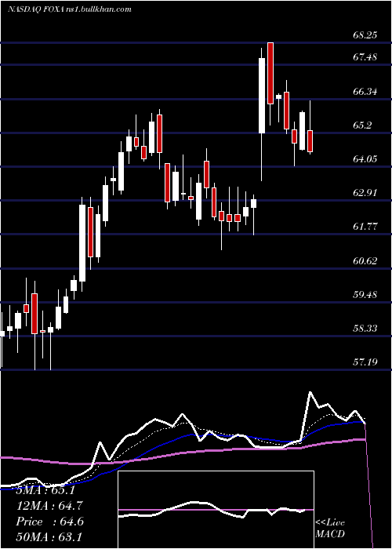
Task: Click the tall white gap-up candle near 67.48
Action: tap(262, 96)
